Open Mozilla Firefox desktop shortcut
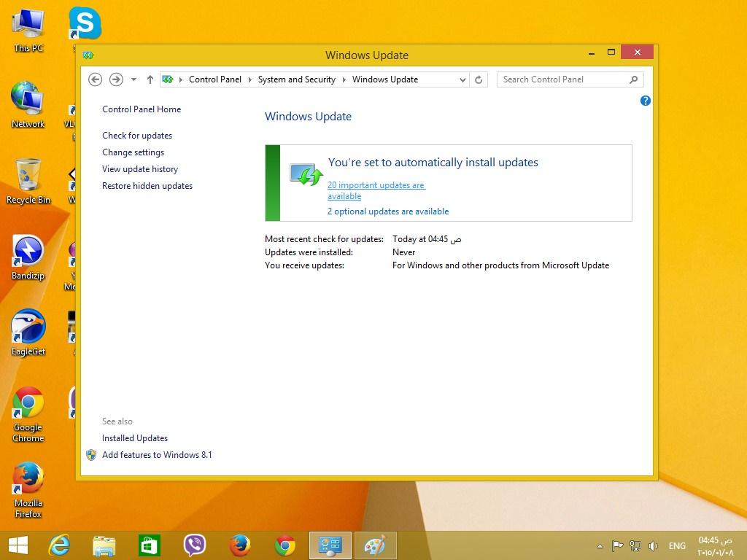The image size is (747, 560). (28, 491)
